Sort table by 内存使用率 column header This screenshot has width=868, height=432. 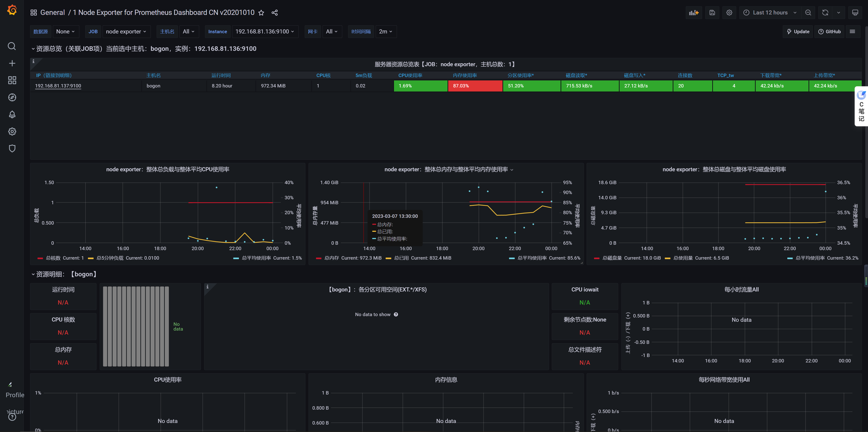tap(465, 75)
